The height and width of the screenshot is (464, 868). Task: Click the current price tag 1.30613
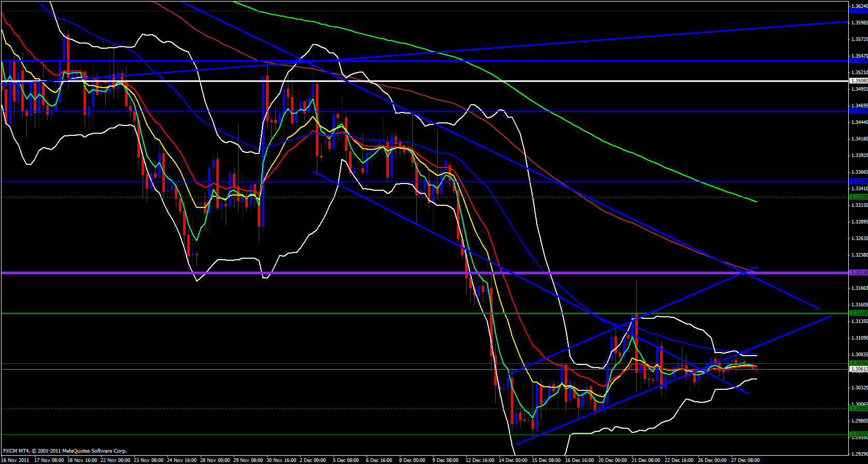pyautogui.click(x=859, y=369)
